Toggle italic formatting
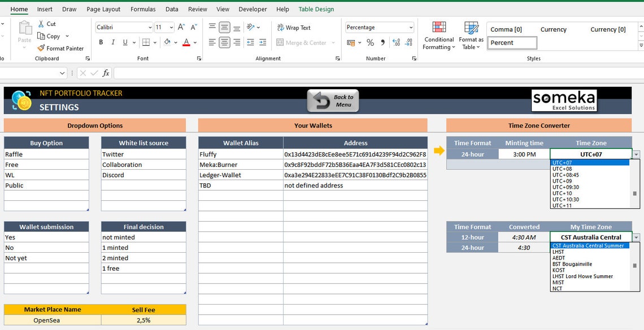 coord(112,42)
